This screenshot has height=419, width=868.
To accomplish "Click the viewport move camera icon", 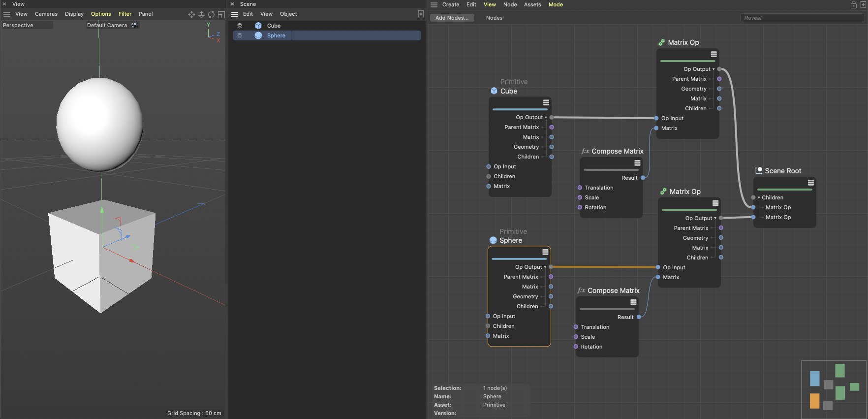I will point(191,14).
